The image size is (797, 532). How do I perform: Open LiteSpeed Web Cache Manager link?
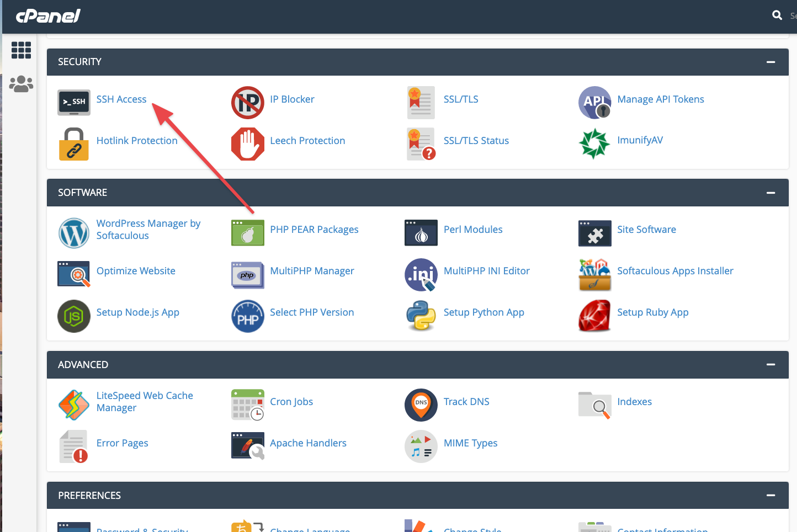(x=145, y=402)
